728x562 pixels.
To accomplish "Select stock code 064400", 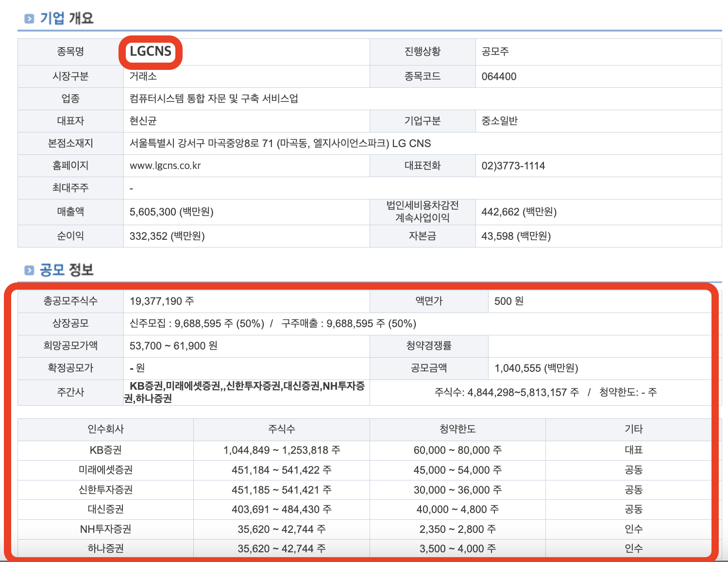I will (x=499, y=76).
